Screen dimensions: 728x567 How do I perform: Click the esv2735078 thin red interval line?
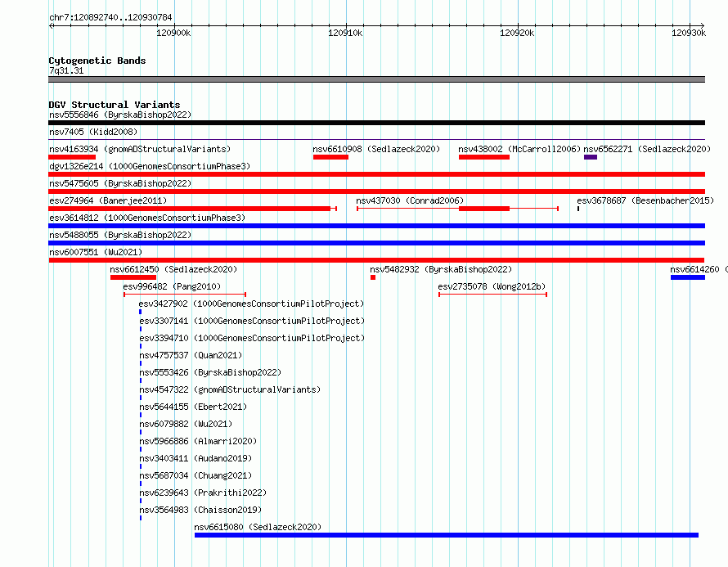(492, 295)
